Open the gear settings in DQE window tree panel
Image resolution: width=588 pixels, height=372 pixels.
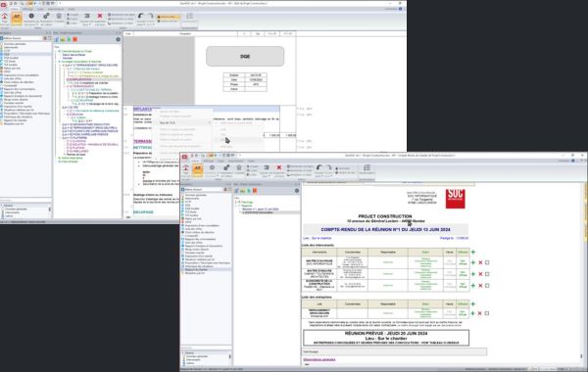[x=119, y=39]
